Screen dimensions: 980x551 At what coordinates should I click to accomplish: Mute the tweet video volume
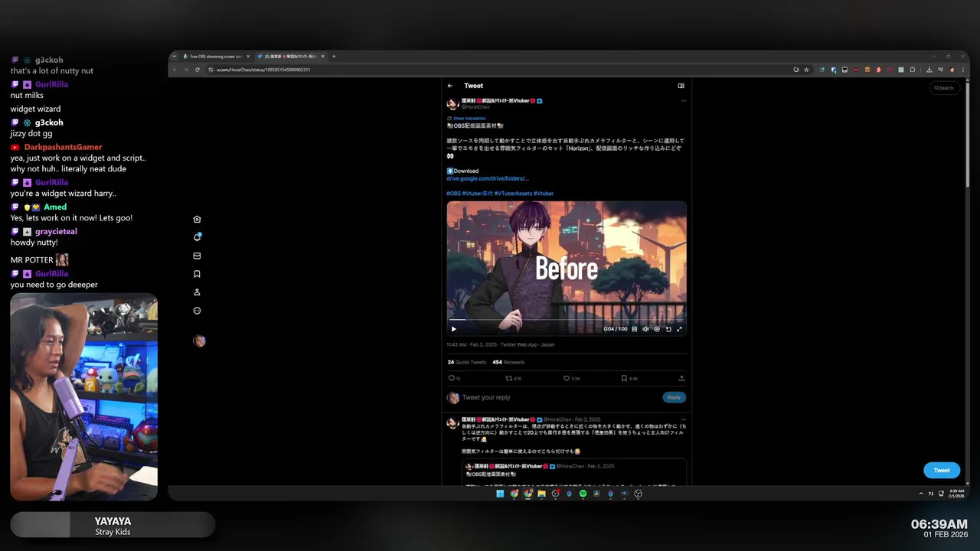tap(645, 329)
